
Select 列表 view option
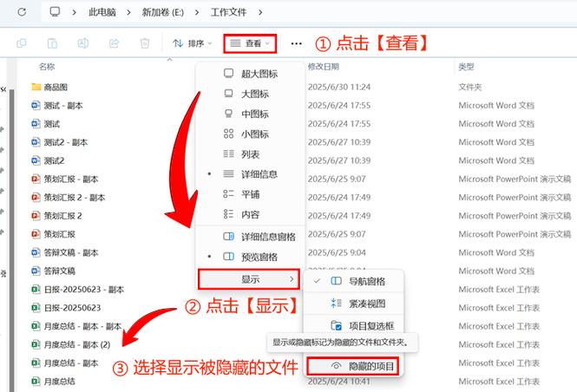point(250,154)
